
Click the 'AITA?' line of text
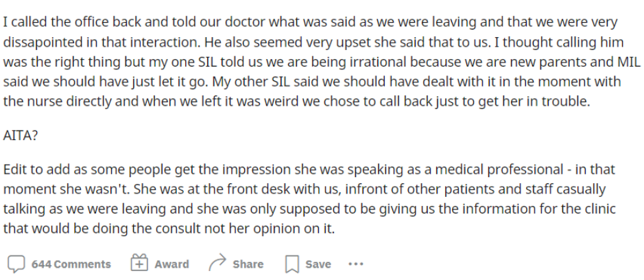(20, 136)
